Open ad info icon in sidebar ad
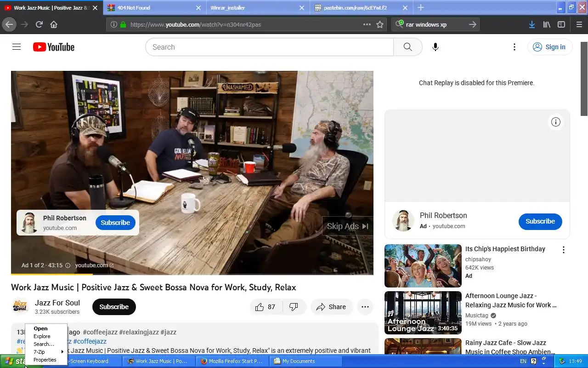588x368 pixels. click(556, 122)
